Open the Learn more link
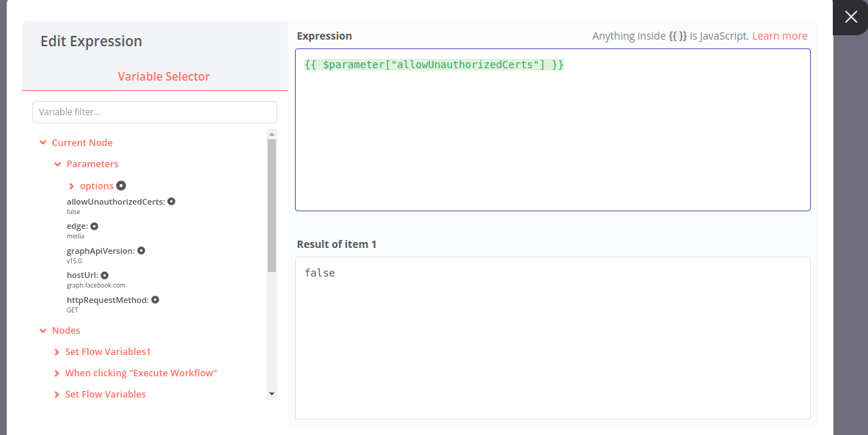The image size is (868, 435). click(x=779, y=35)
